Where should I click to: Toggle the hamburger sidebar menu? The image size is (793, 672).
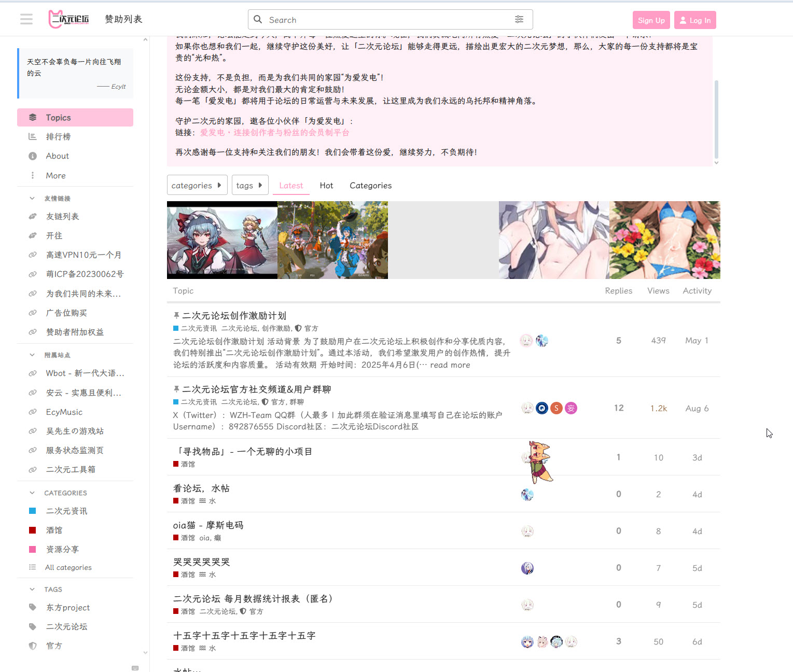26,20
